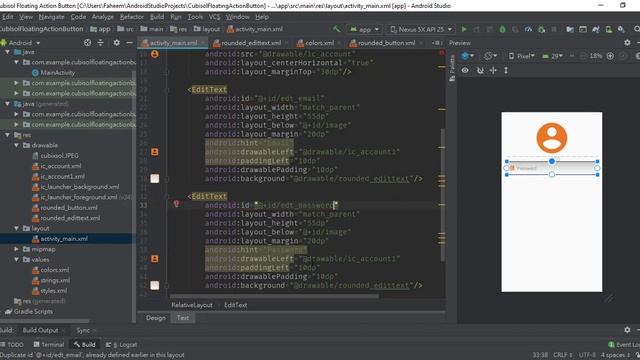Click the Search Everywhere magnifier icon

[x=636, y=29]
